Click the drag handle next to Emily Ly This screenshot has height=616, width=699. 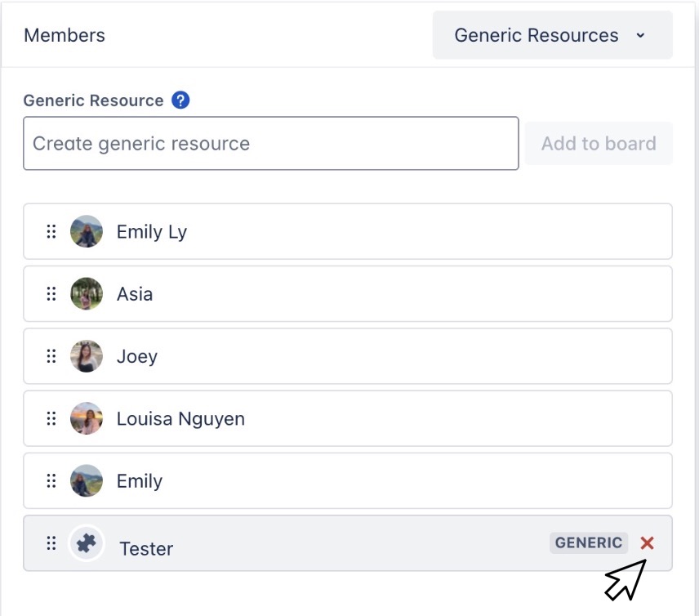(51, 231)
